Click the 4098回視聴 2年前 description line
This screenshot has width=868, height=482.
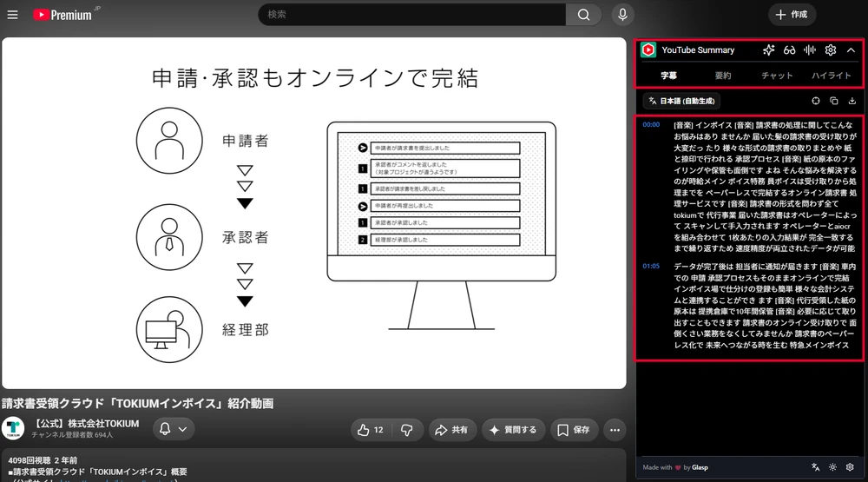click(x=43, y=460)
